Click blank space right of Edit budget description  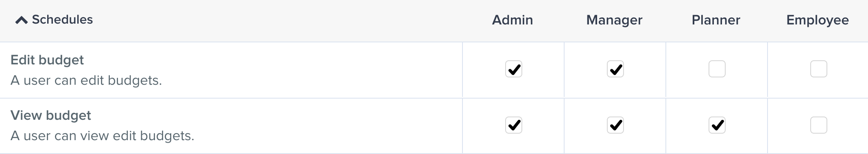tap(309, 80)
